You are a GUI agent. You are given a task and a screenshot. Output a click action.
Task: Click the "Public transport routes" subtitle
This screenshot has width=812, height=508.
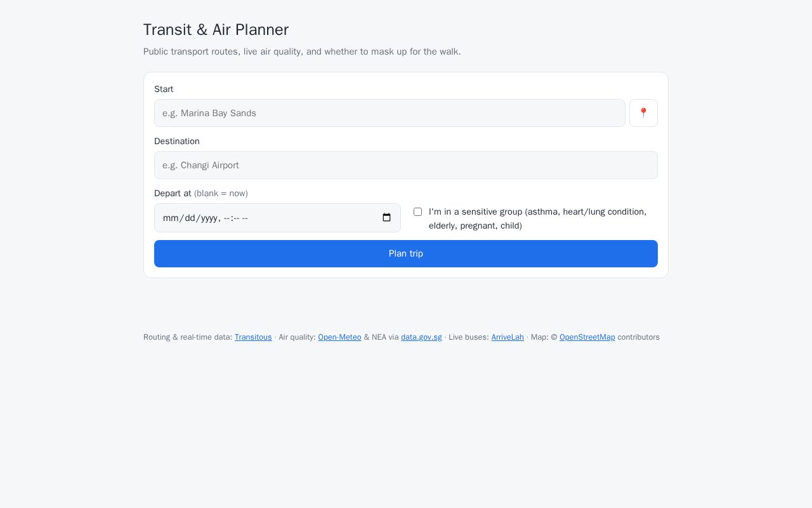click(x=302, y=51)
